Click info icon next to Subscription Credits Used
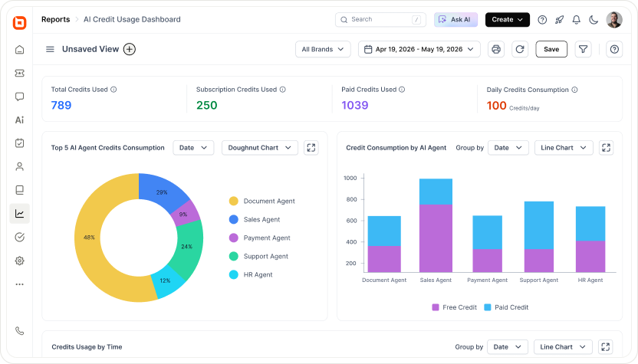This screenshot has height=364, width=638. [x=282, y=90]
